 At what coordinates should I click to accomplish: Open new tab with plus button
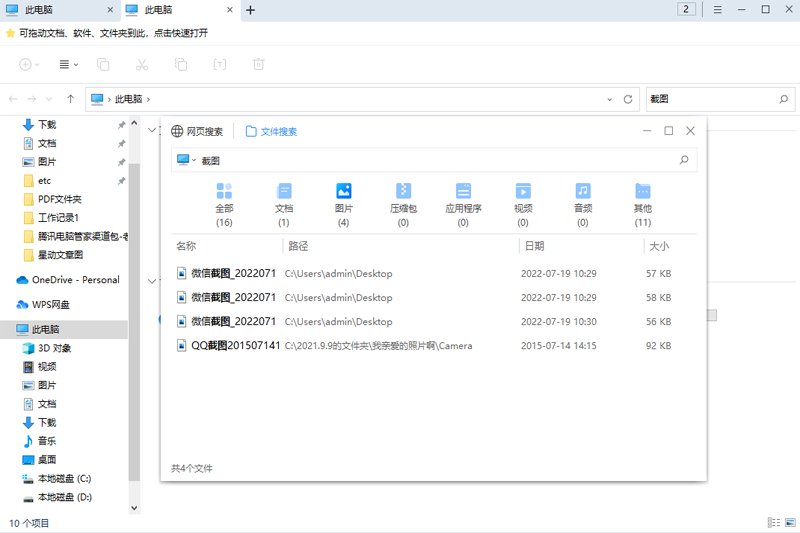coord(250,10)
